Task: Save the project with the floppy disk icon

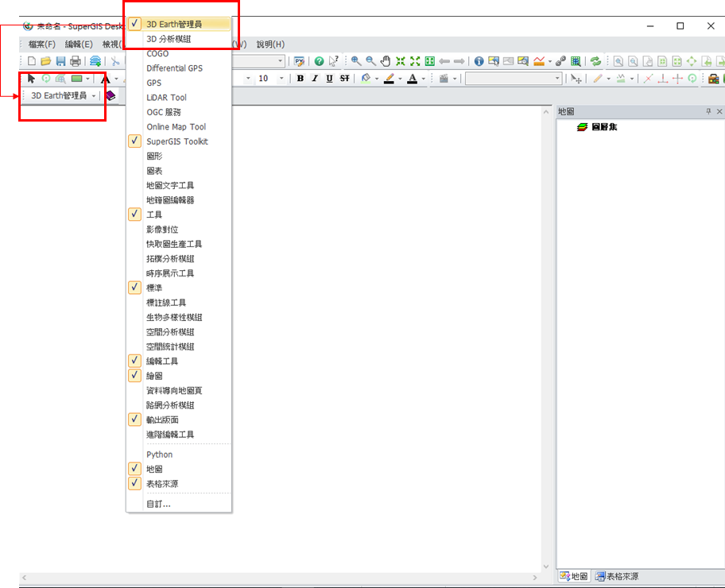Action: (60, 61)
